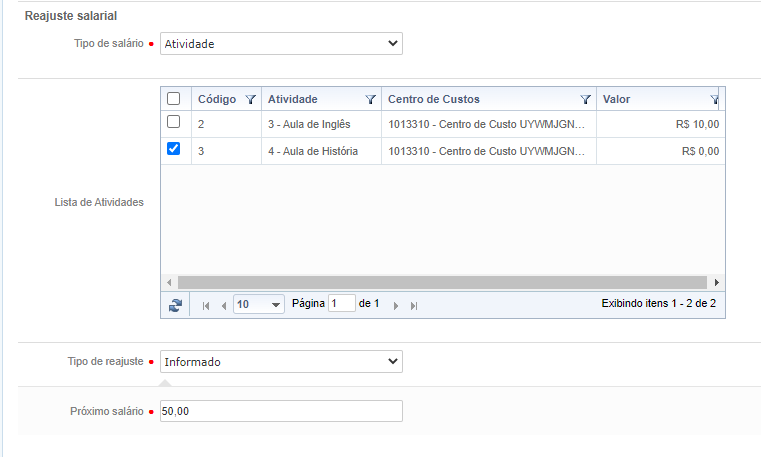
Task: Click the Próximo salário input field
Action: pos(281,412)
